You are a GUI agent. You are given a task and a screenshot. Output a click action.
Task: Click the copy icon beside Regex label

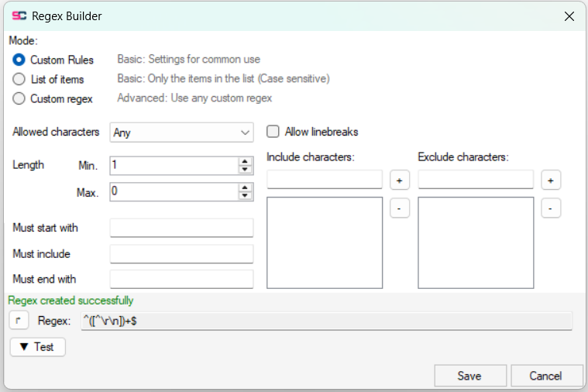(19, 321)
